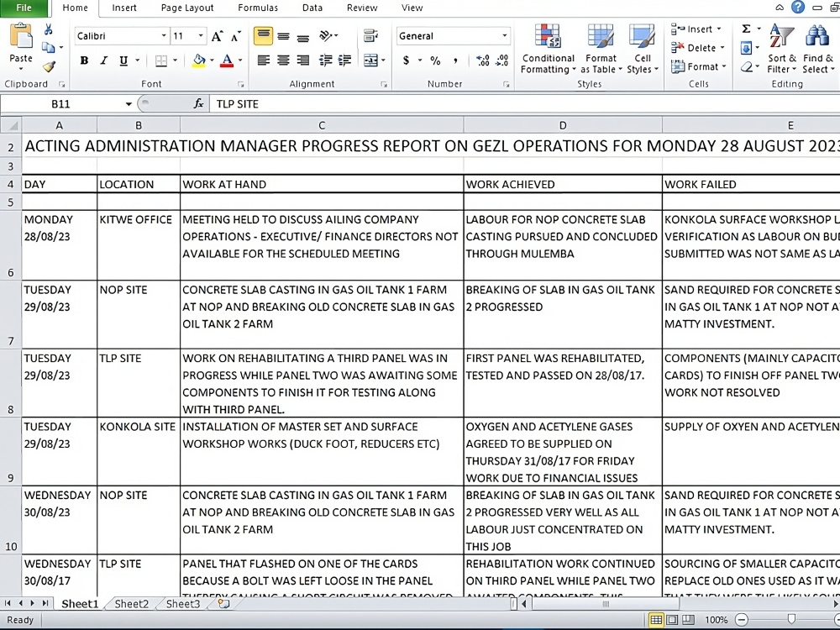Image resolution: width=840 pixels, height=630 pixels.
Task: Click Insert cells button
Action: [696, 29]
